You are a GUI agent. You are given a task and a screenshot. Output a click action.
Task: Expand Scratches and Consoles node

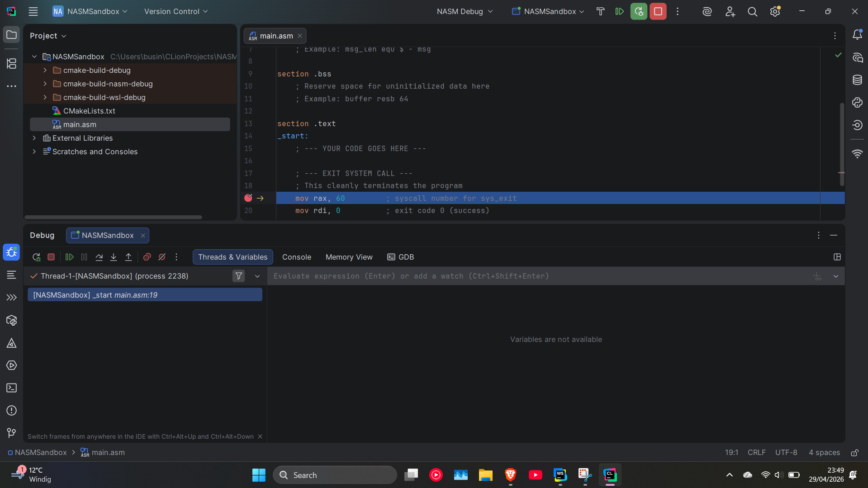click(x=34, y=152)
